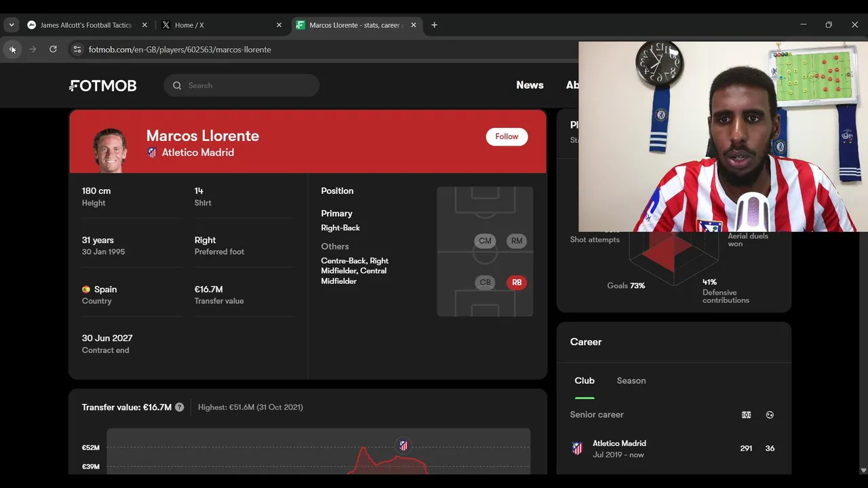Select the CB position badge
Screen dimensions: 868x488
tap(485, 283)
